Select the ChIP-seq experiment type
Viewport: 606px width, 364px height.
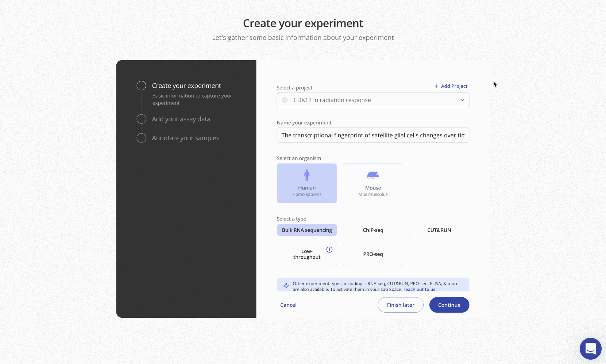[x=373, y=230]
